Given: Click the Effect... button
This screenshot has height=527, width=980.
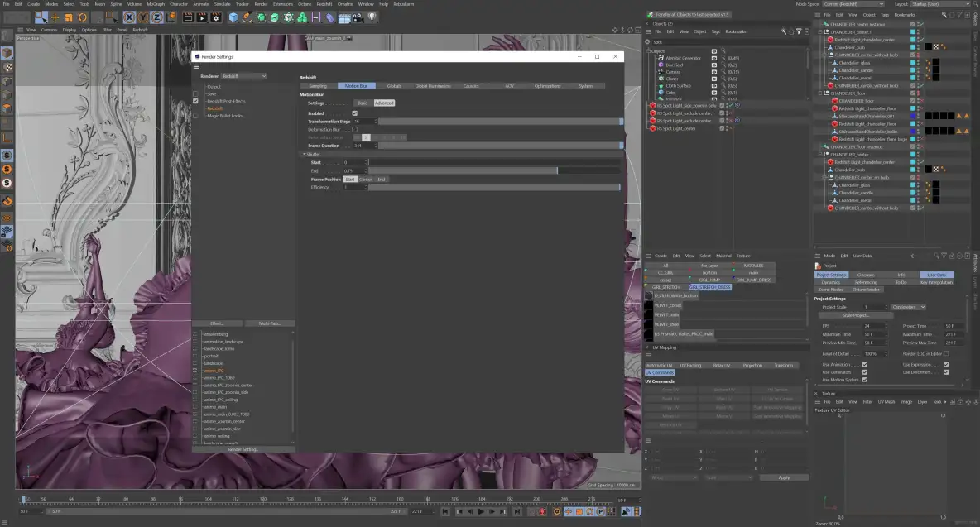Looking at the screenshot, I should tap(217, 323).
